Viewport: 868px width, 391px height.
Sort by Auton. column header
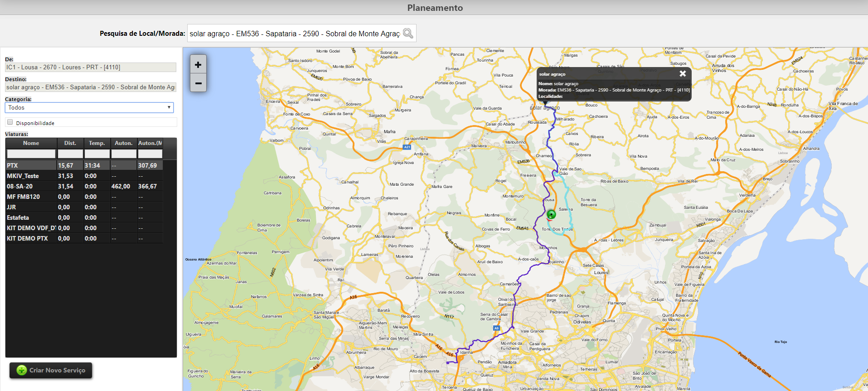tap(123, 143)
